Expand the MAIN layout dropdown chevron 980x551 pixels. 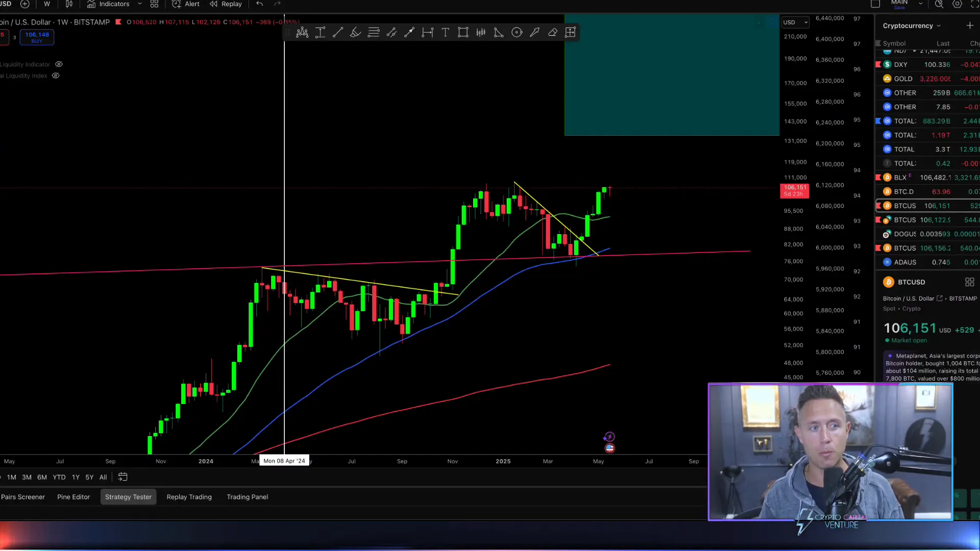pyautogui.click(x=920, y=4)
